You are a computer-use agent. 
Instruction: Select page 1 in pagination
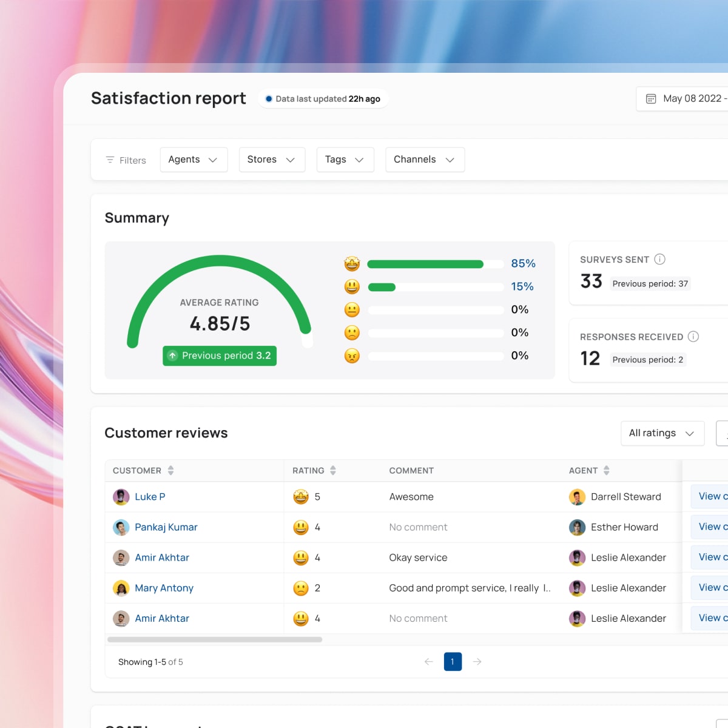453,662
